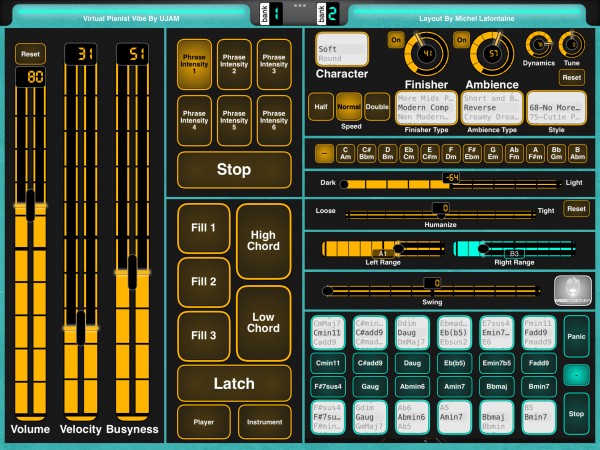Select the C# / Bbm key button
Screen dimensions: 600x450
coord(367,153)
